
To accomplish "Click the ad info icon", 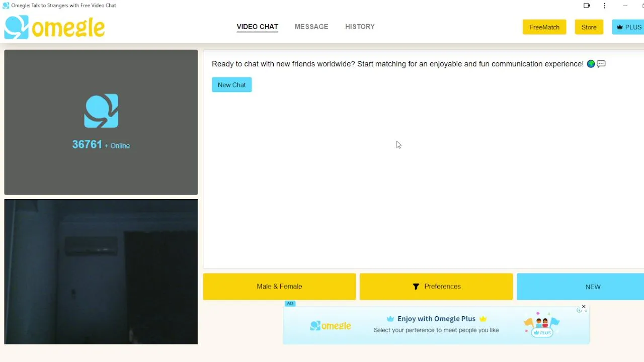I will coord(579,310).
